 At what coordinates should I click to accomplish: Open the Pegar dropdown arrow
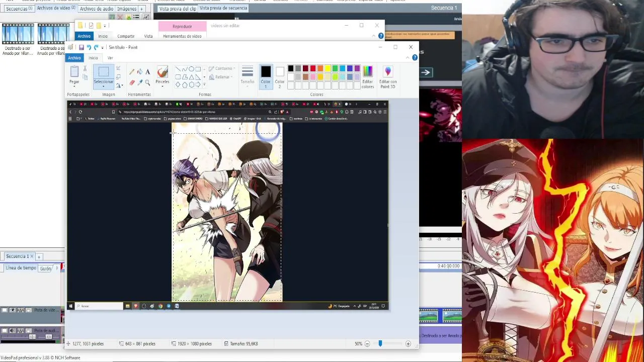74,86
